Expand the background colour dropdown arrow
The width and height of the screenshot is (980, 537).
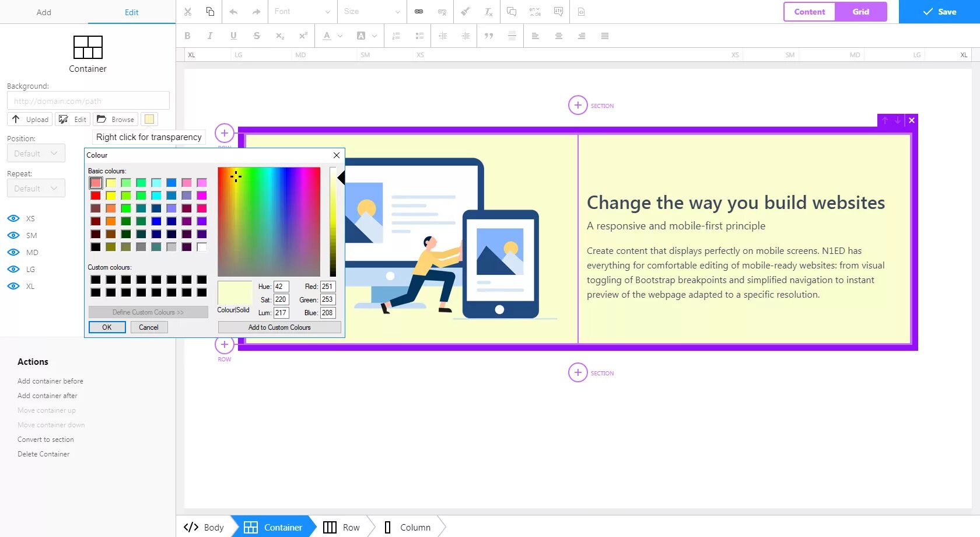[x=374, y=36]
